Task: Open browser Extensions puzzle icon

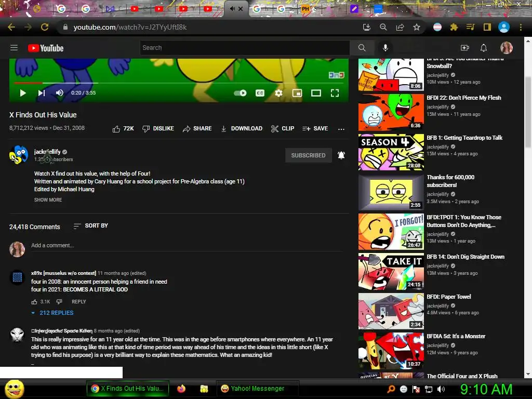Action: pyautogui.click(x=454, y=27)
